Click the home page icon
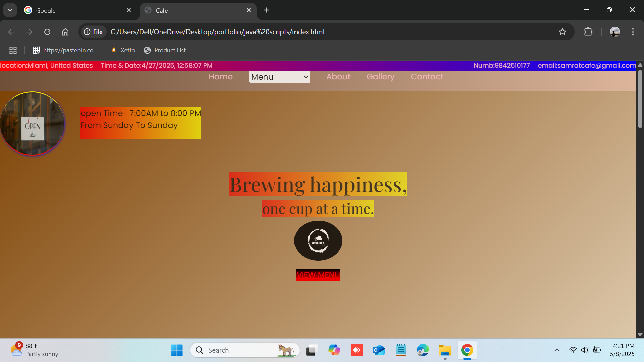 pos(65,32)
